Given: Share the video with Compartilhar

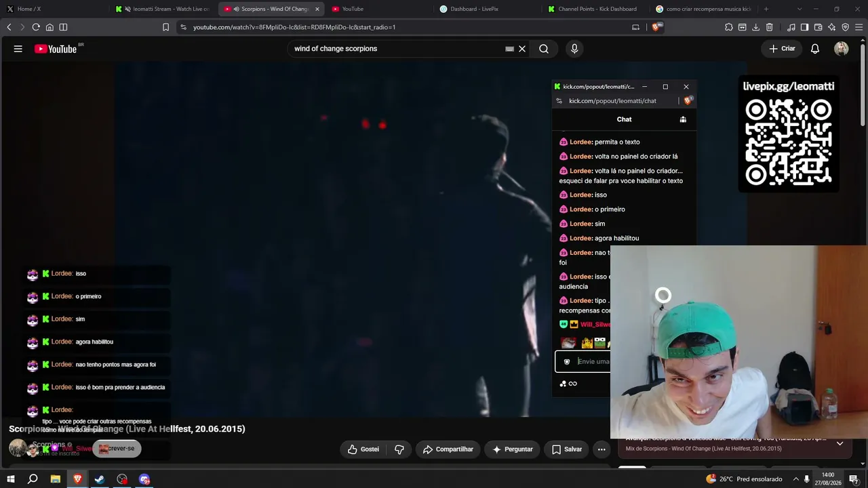Looking at the screenshot, I should point(448,449).
